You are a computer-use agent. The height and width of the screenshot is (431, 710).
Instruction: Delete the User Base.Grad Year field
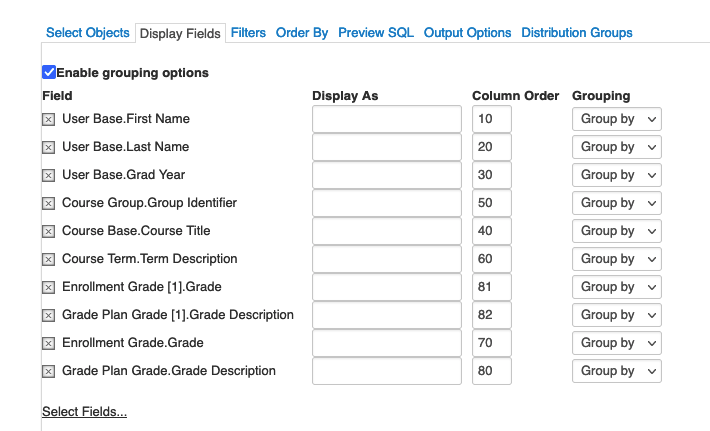(48, 175)
